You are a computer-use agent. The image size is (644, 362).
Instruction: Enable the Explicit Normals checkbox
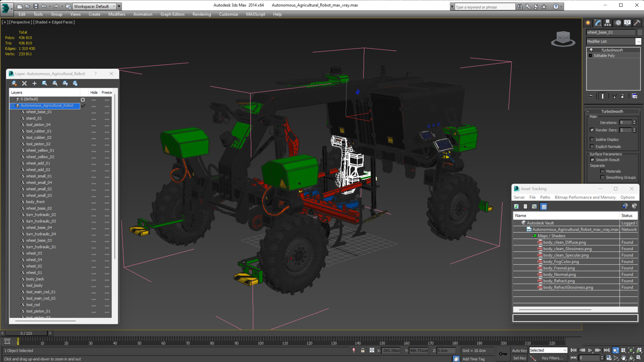click(592, 146)
